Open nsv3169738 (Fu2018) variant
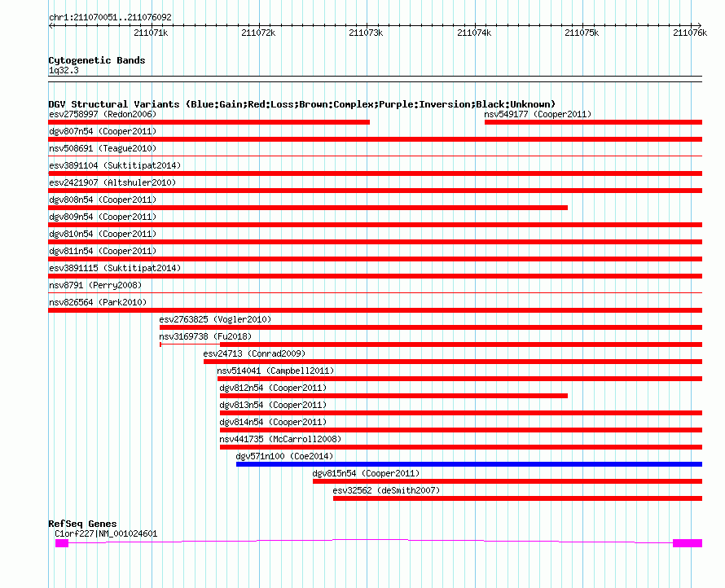 coord(205,336)
